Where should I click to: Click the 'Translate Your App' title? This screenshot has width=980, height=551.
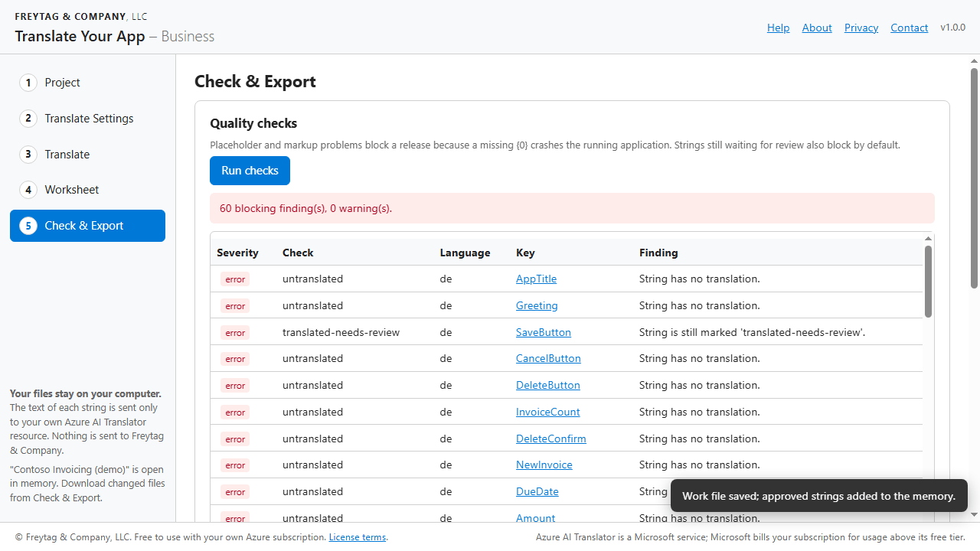point(80,36)
